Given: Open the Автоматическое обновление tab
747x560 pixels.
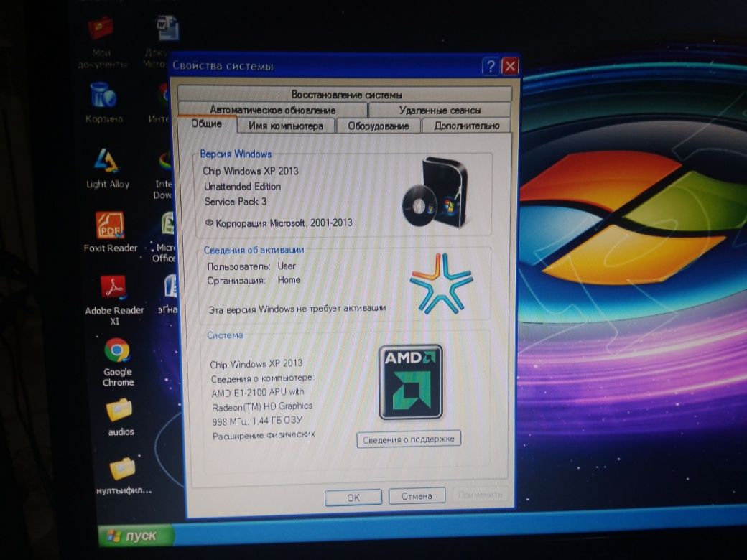Looking at the screenshot, I should point(272,110).
